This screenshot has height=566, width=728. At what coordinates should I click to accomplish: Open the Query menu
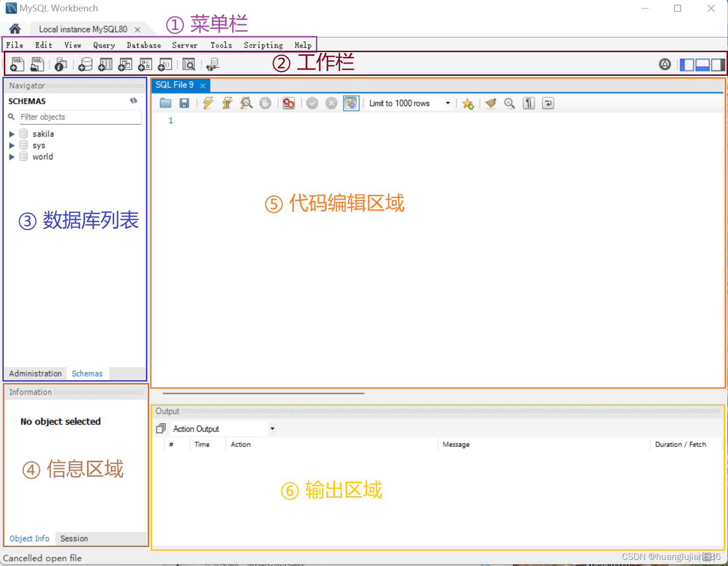(104, 45)
